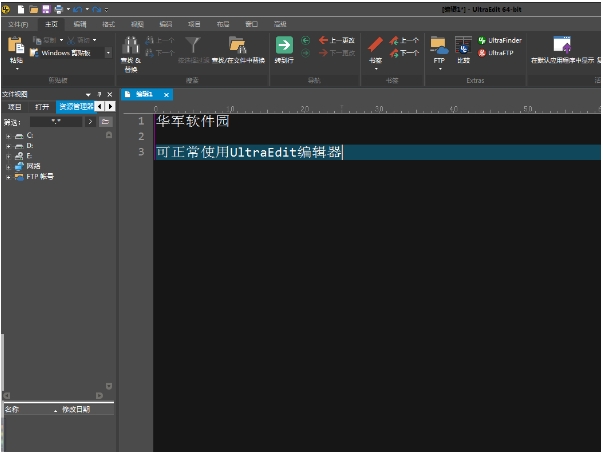Save the file with the purple disk icon

pyautogui.click(x=46, y=9)
